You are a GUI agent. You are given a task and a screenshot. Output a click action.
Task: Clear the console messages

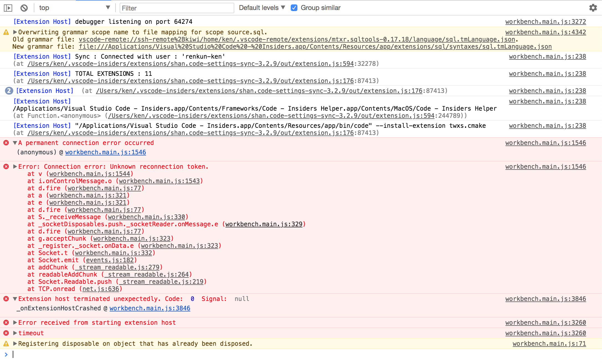click(x=24, y=8)
